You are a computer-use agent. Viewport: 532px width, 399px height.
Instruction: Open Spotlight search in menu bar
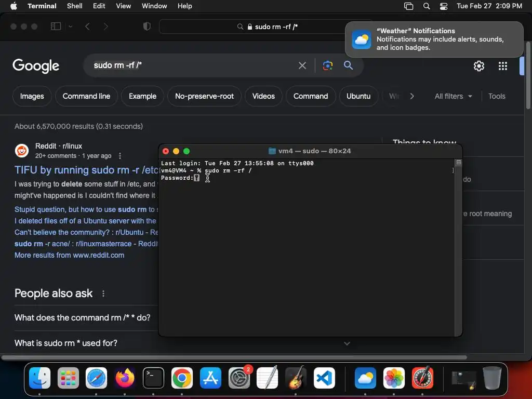click(x=427, y=6)
